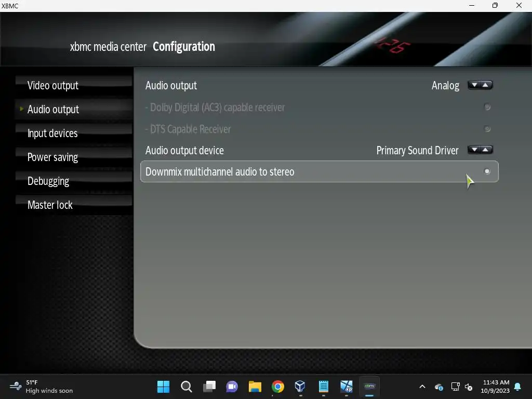532x399 pixels.
Task: Open the Master lock settings
Action: 74,205
